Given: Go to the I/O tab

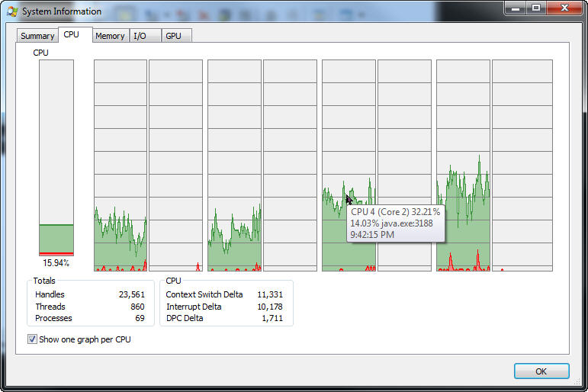Looking at the screenshot, I should click(x=140, y=36).
